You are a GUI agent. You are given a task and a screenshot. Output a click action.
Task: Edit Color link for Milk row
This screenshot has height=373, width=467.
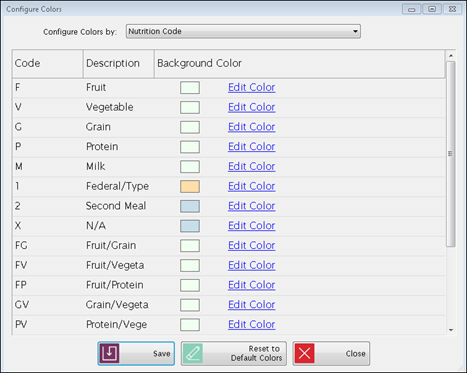pyautogui.click(x=252, y=166)
